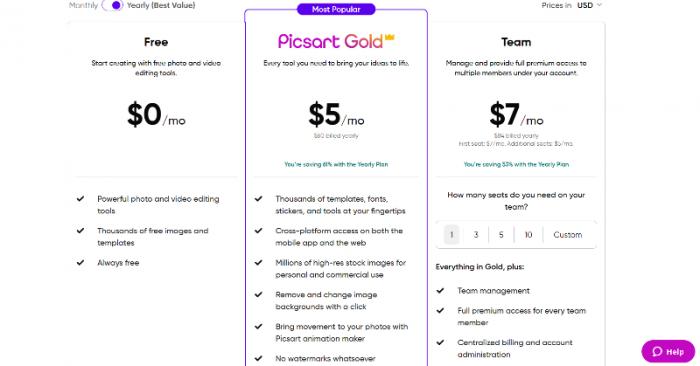Click checkmark next to Cross-platform access
Viewport: 700px width, 366px height.
click(x=258, y=231)
